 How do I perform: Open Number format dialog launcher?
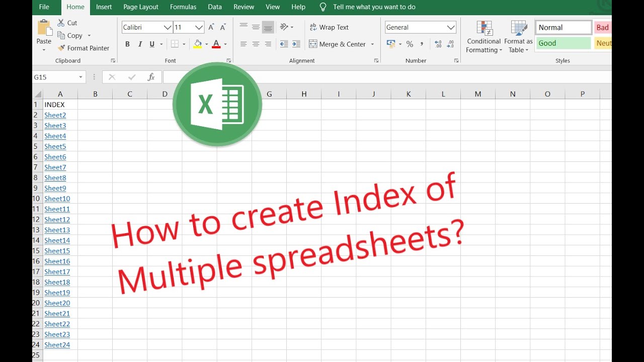pyautogui.click(x=456, y=60)
